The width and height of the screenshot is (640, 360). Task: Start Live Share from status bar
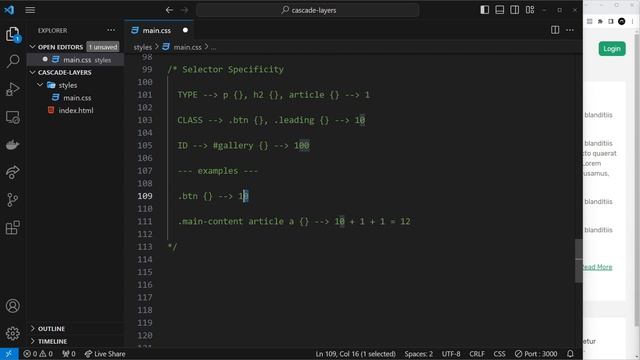point(105,353)
